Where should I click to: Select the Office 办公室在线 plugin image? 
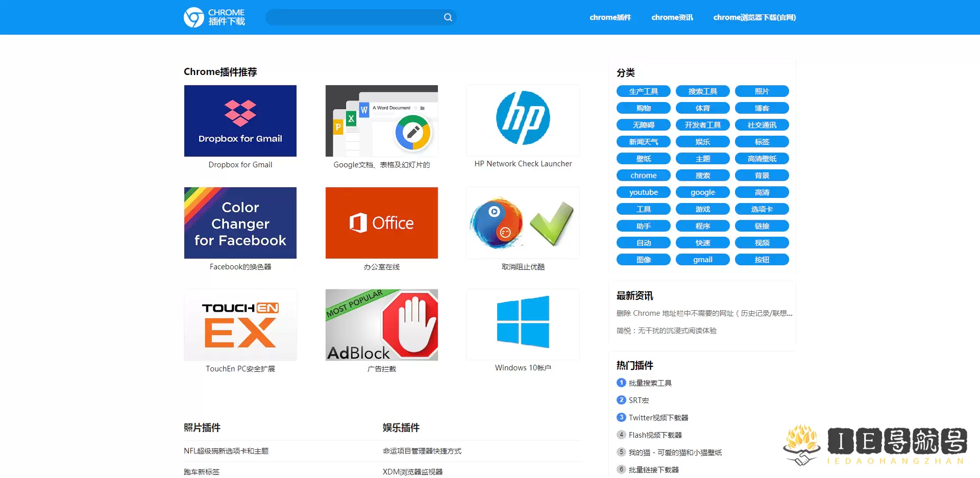tap(381, 222)
